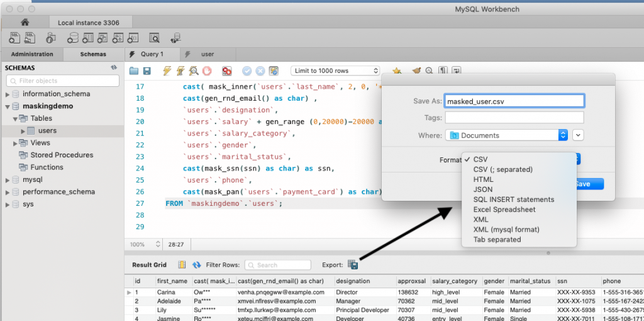Select JSON from the format list
The width and height of the screenshot is (644, 321).
(x=483, y=189)
